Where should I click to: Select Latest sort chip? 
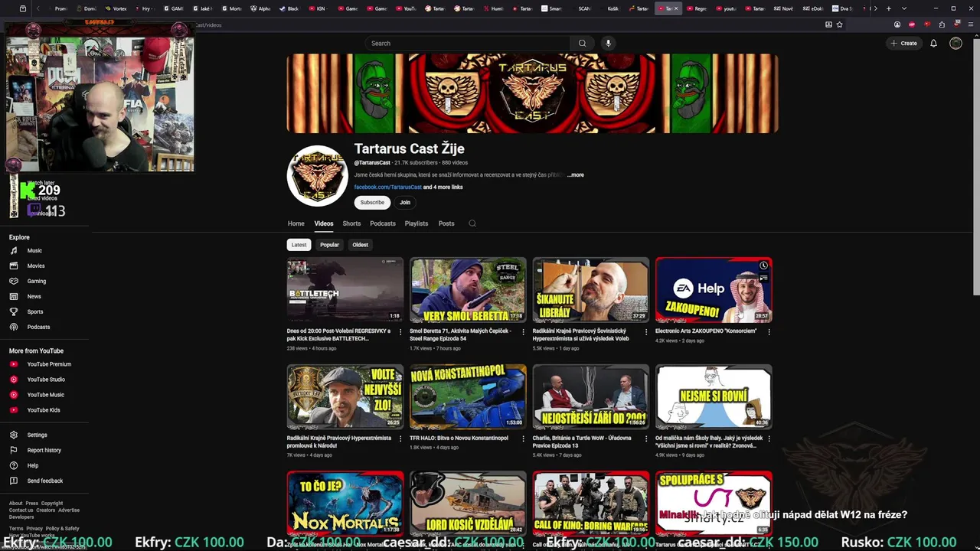[299, 245]
